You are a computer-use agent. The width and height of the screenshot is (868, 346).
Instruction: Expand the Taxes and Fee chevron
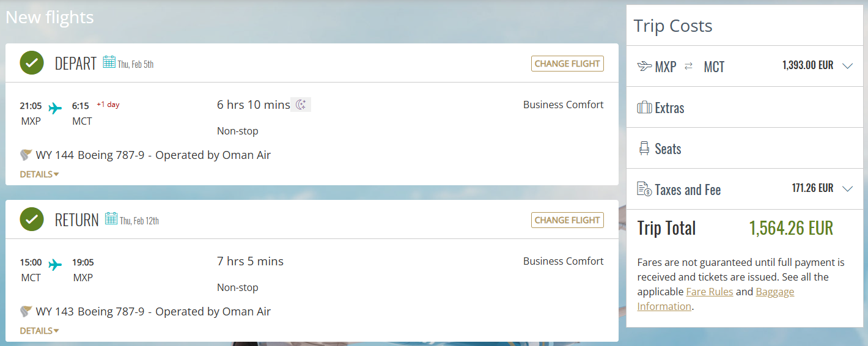847,189
